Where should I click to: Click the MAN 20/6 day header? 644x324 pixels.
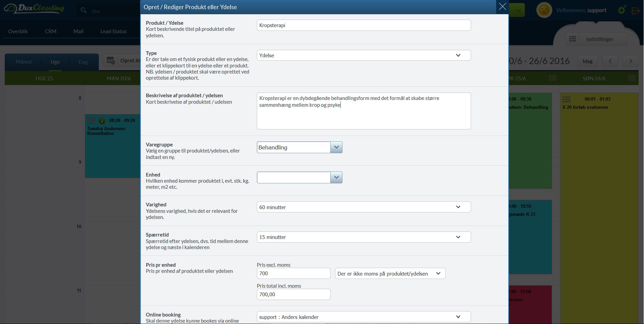(118, 78)
